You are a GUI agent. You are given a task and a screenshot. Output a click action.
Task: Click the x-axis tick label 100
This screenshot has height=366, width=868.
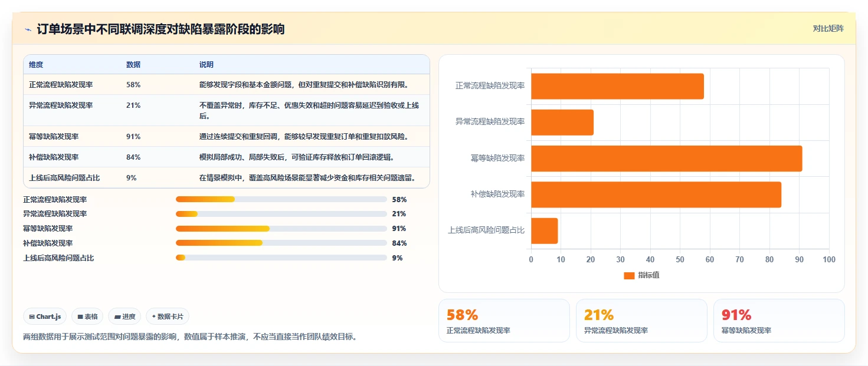(x=828, y=259)
